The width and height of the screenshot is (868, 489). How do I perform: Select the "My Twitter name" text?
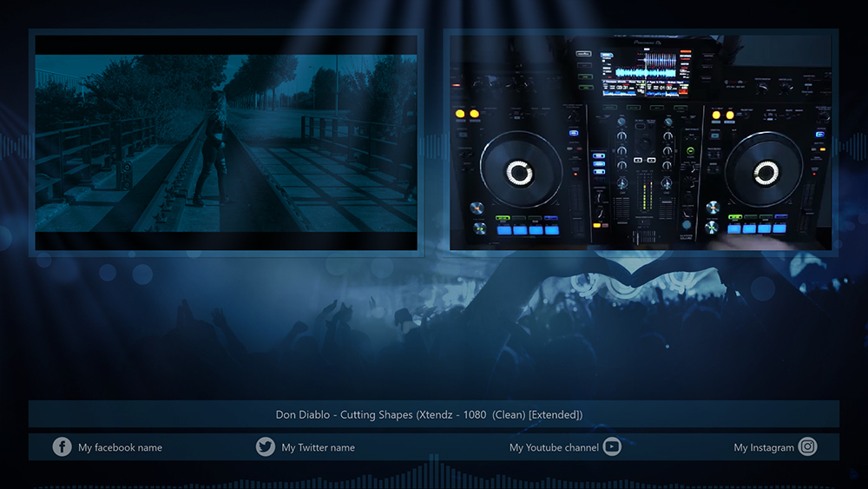[319, 447]
